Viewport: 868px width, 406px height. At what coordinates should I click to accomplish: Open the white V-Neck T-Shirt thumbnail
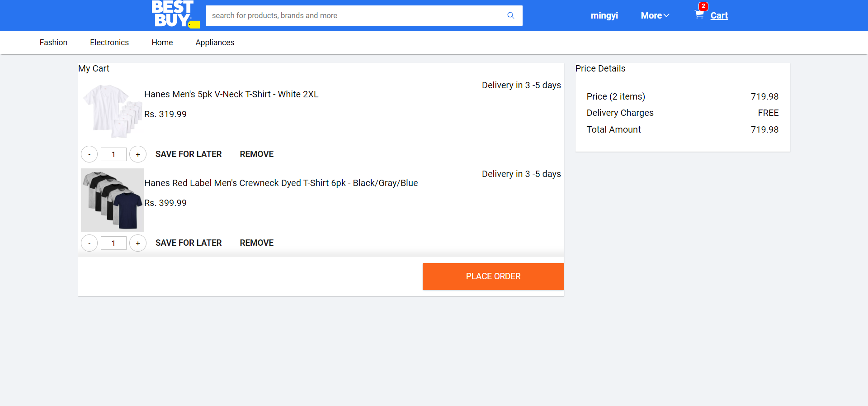112,111
